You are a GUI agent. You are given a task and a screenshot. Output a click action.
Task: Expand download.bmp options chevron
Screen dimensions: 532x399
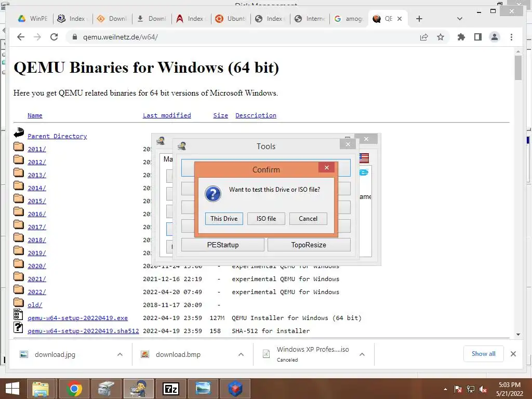(241, 354)
